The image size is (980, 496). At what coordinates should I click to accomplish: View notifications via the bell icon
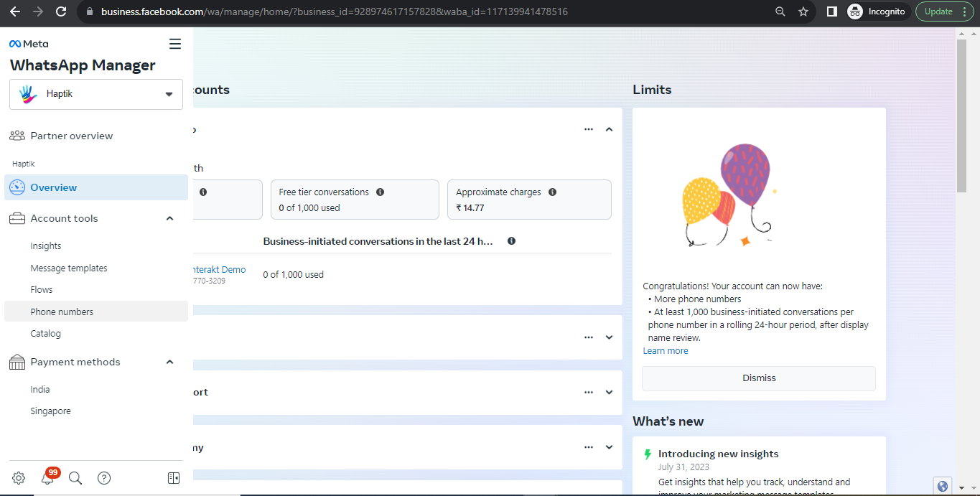(x=47, y=478)
